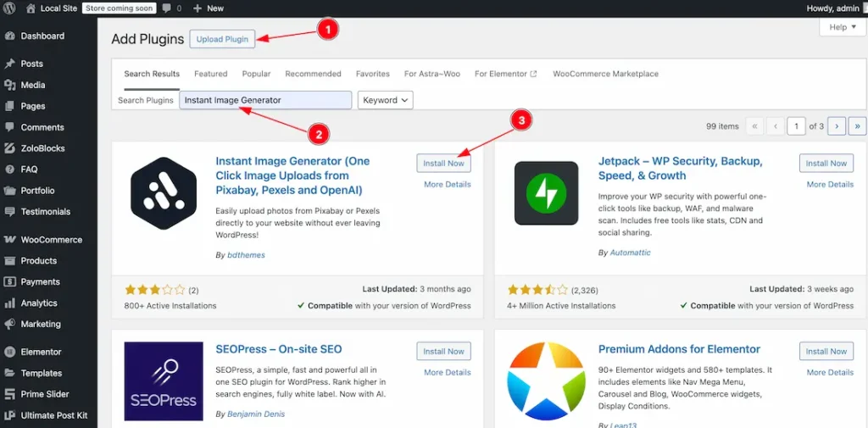Click the Upload Plugin button

point(223,39)
